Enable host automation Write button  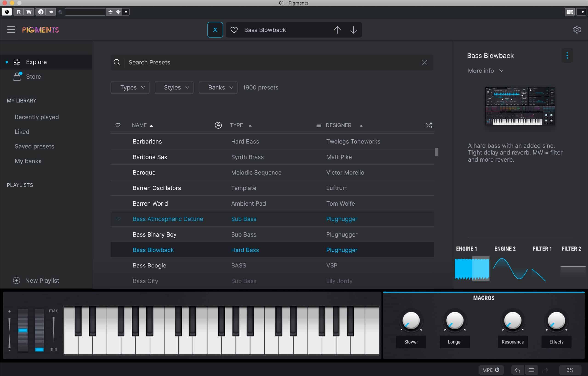(x=28, y=12)
